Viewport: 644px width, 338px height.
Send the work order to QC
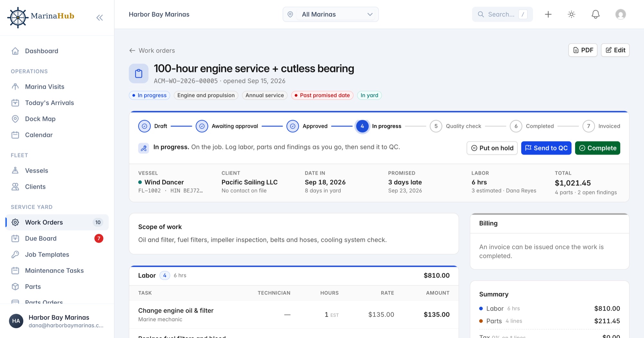tap(546, 148)
